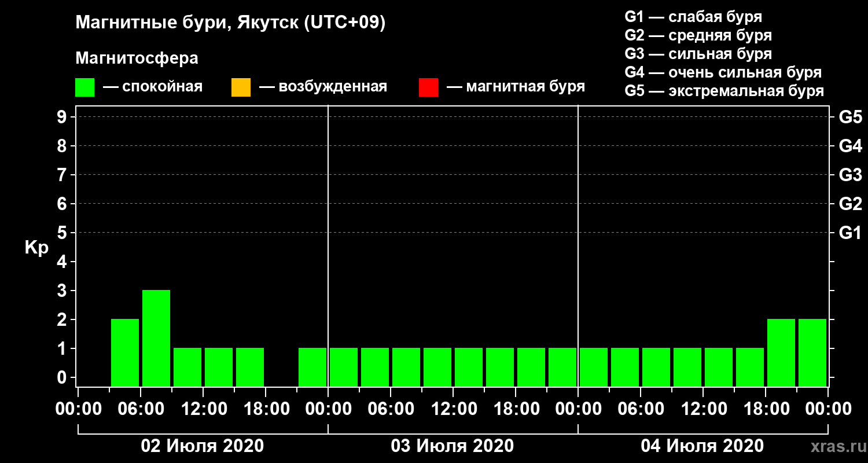Click the first Kp 2 bar on 02 Июля
Screen dimensions: 868x463
(x=125, y=352)
